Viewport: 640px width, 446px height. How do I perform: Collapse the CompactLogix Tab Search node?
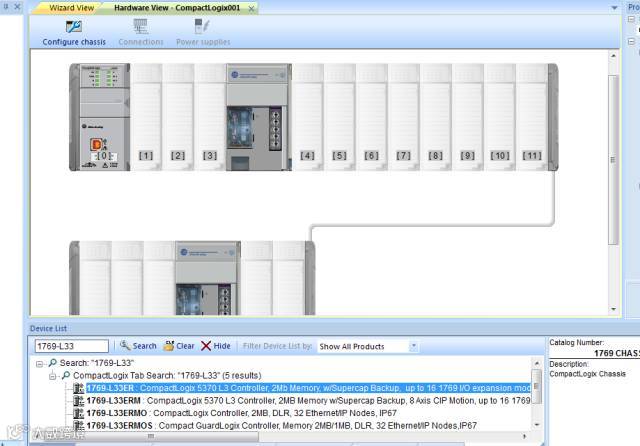(53, 376)
